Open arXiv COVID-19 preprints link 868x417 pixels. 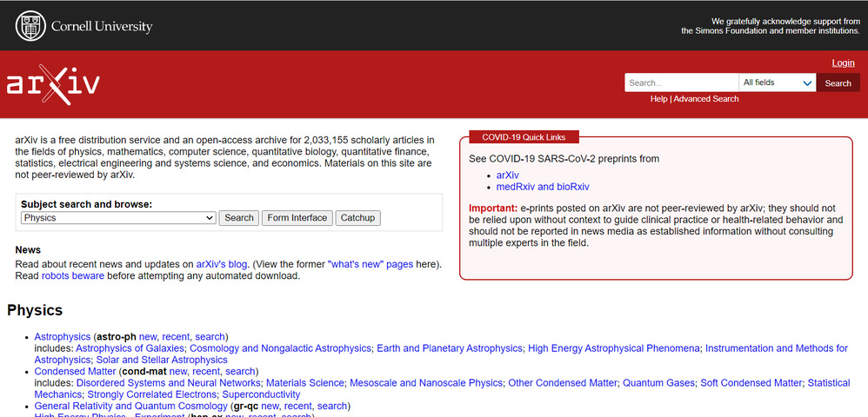[x=507, y=175]
